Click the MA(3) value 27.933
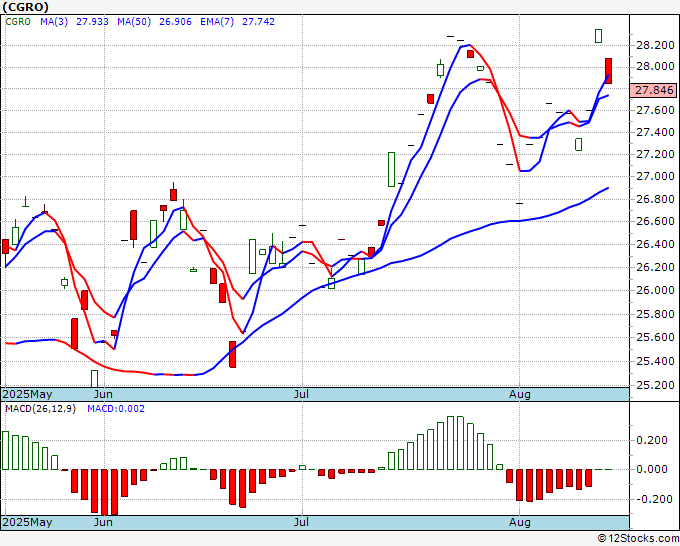 92,21
